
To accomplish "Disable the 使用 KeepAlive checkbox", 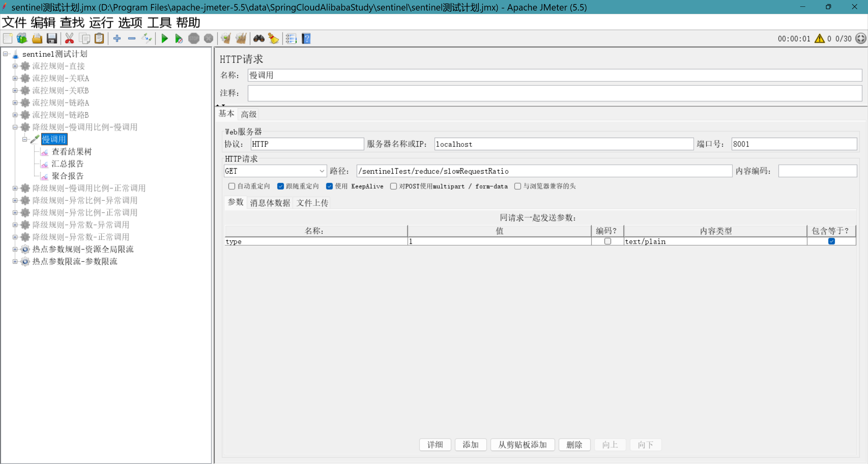I will point(330,186).
